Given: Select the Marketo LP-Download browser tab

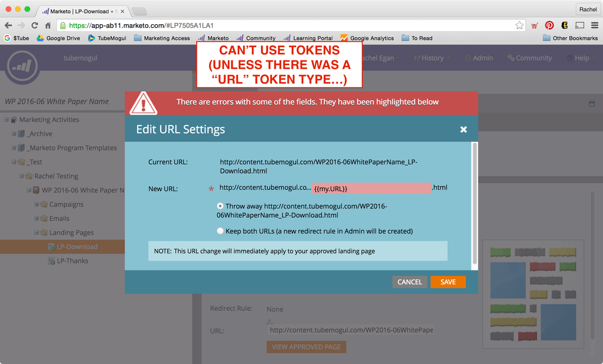Looking at the screenshot, I should (81, 11).
